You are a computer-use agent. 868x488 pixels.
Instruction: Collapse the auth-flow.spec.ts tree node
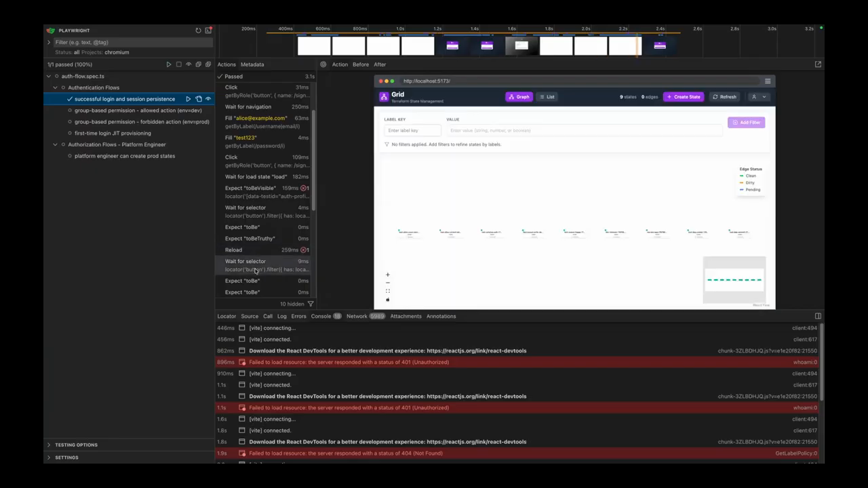click(x=49, y=77)
